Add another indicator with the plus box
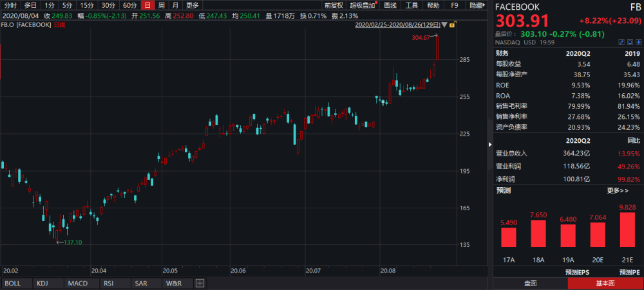 pos(200,283)
